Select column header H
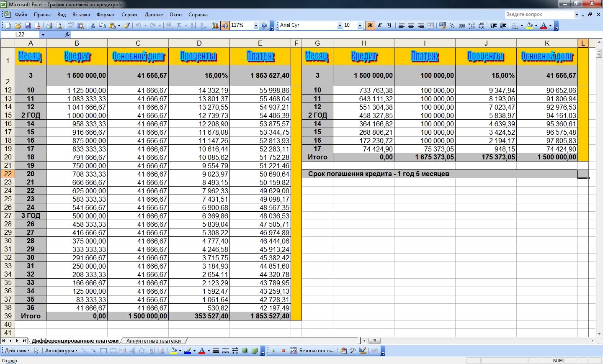 pos(363,43)
